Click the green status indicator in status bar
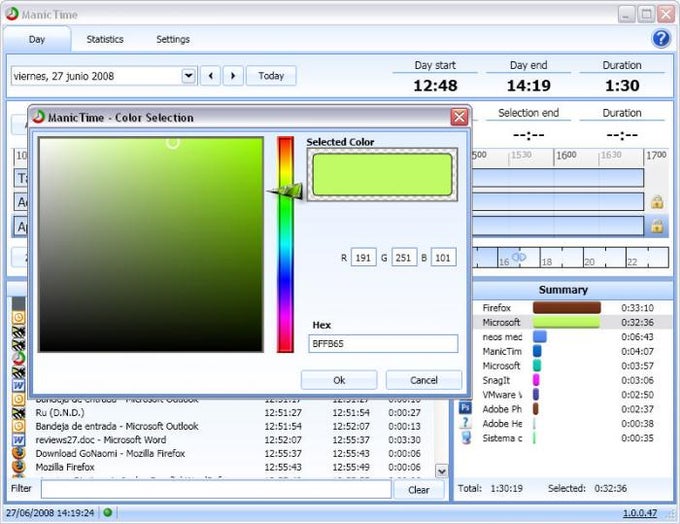The image size is (680, 524). point(108,512)
